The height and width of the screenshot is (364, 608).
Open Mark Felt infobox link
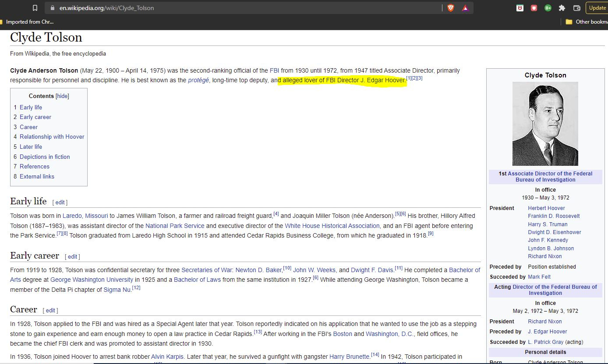(x=539, y=277)
